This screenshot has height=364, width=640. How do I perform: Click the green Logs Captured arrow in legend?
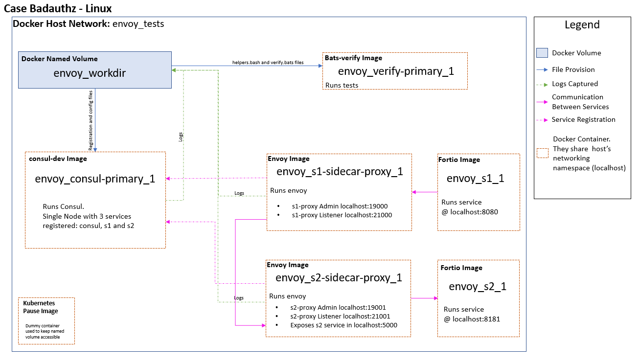pyautogui.click(x=542, y=84)
